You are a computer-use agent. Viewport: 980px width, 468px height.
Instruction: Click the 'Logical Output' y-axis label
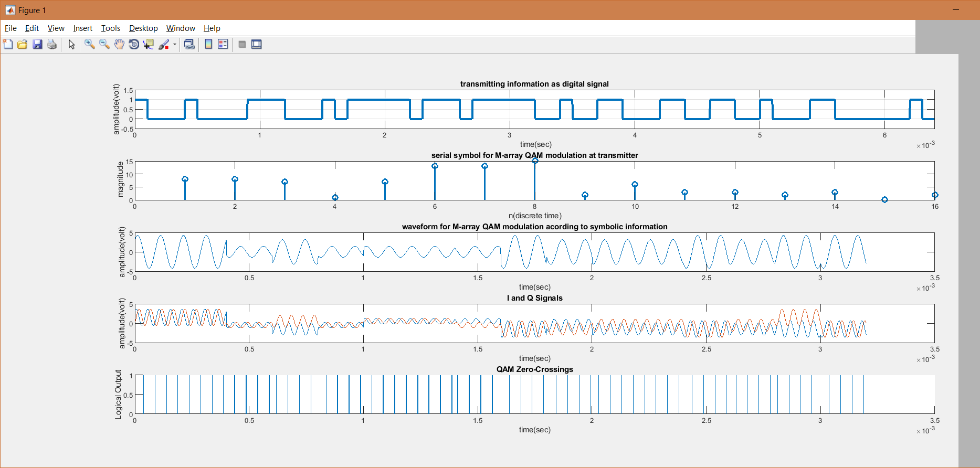pos(118,395)
